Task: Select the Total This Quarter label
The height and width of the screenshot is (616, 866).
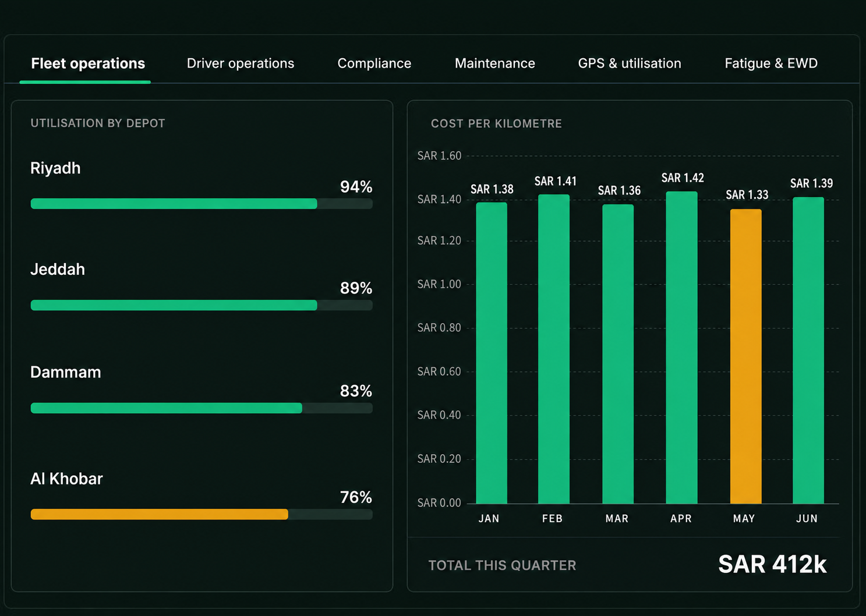Action: pyautogui.click(x=503, y=565)
